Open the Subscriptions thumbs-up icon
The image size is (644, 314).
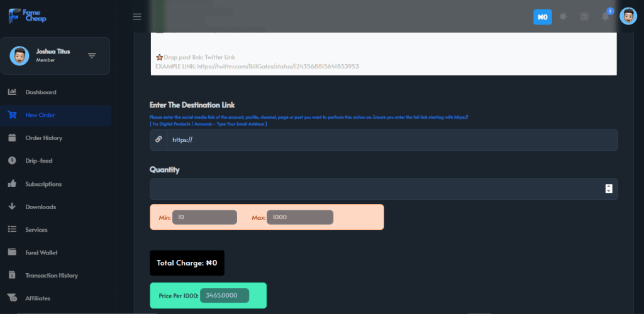[12, 183]
